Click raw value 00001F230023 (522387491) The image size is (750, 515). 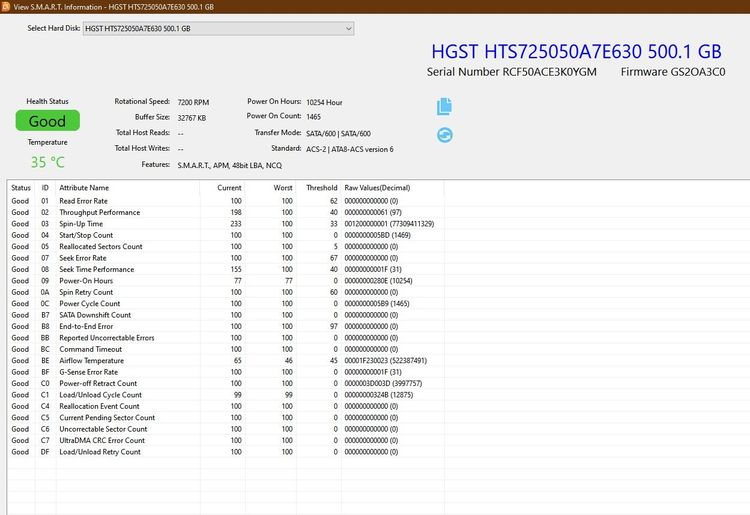tap(386, 361)
